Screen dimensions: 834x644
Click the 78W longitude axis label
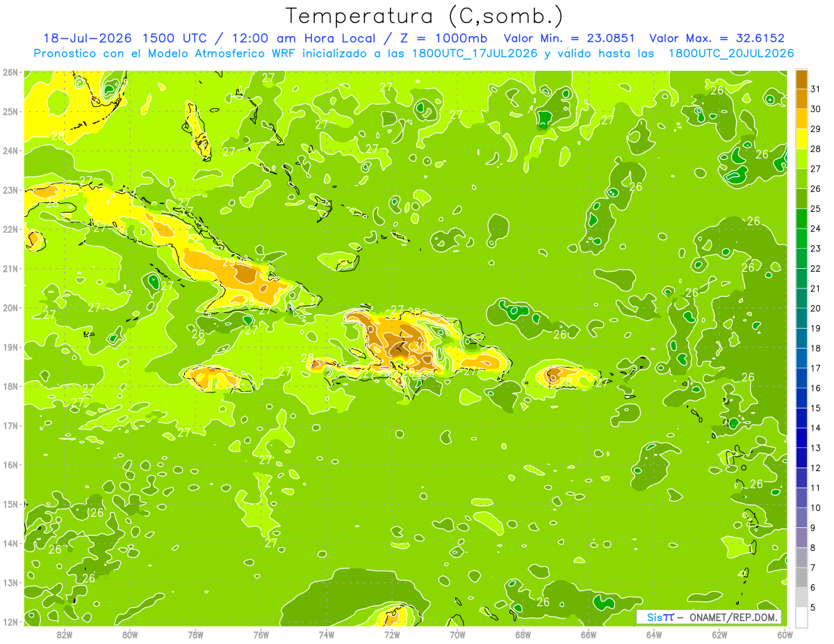(x=195, y=634)
